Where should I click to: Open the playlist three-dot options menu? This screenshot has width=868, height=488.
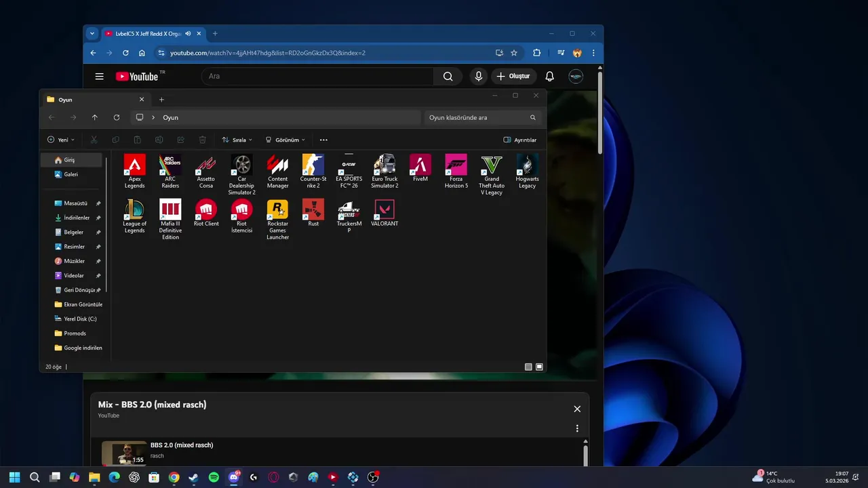point(577,428)
